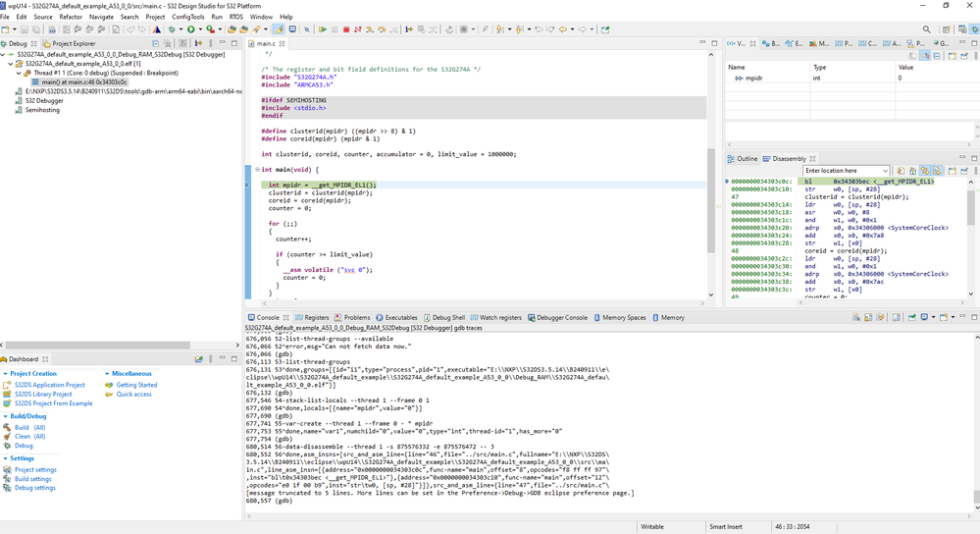Toggle the highlighted pencil mark toolbar button
Screen dimensions: 980x534
point(279,29)
